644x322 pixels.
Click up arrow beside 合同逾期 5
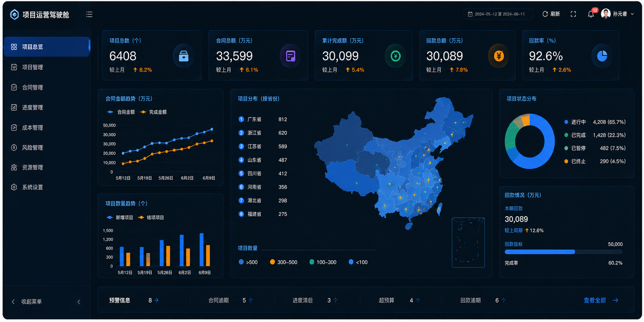point(251,300)
